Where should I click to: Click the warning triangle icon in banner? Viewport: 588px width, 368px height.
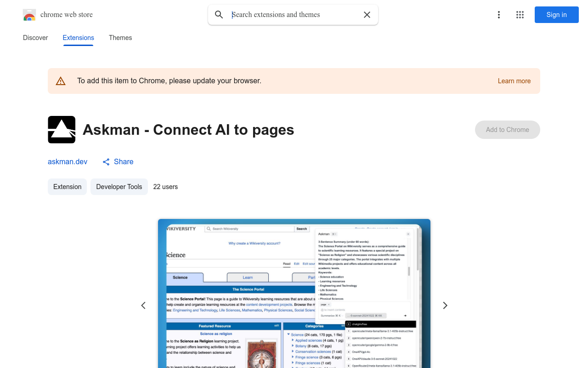click(61, 81)
